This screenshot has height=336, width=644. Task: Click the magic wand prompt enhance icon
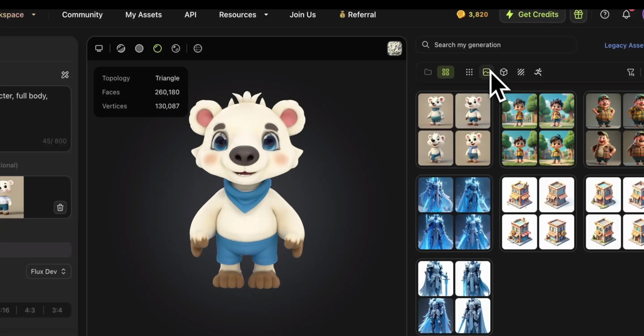pos(65,75)
